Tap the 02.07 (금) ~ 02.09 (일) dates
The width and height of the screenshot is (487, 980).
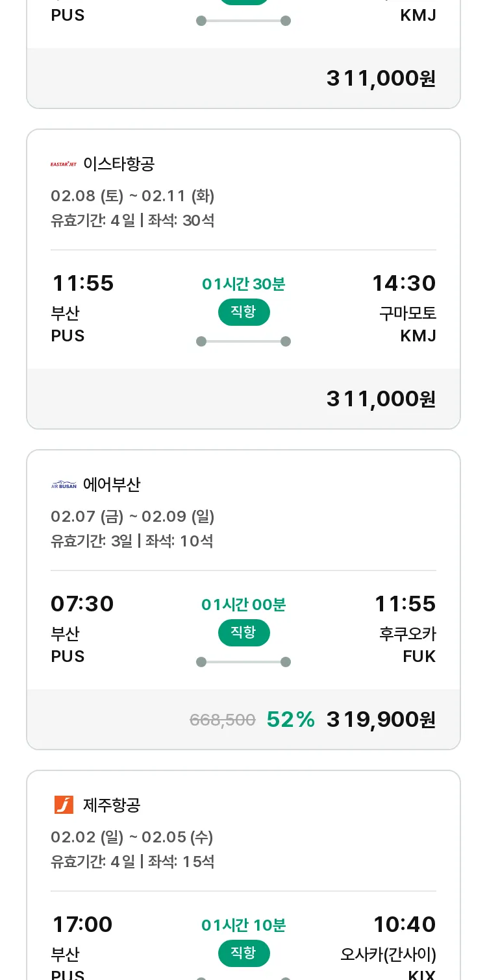click(132, 517)
